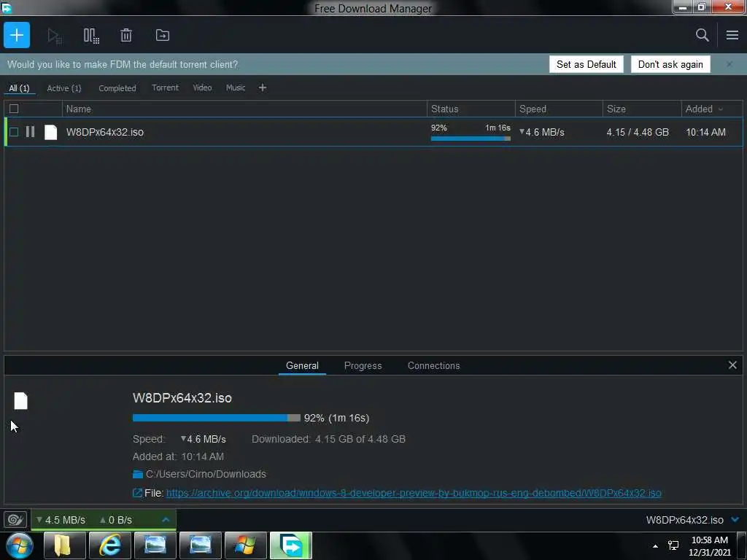Show hidden system tray icons arrow
This screenshot has width=747, height=560.
coord(655,545)
